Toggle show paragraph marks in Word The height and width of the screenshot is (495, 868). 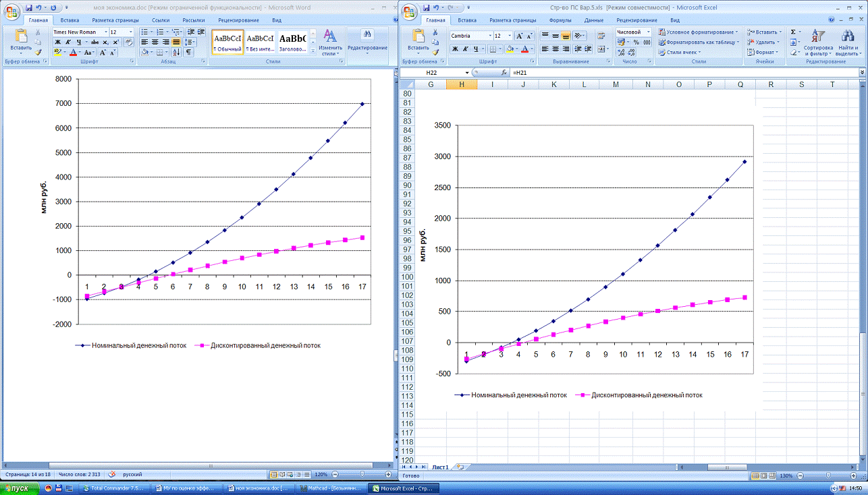point(188,52)
